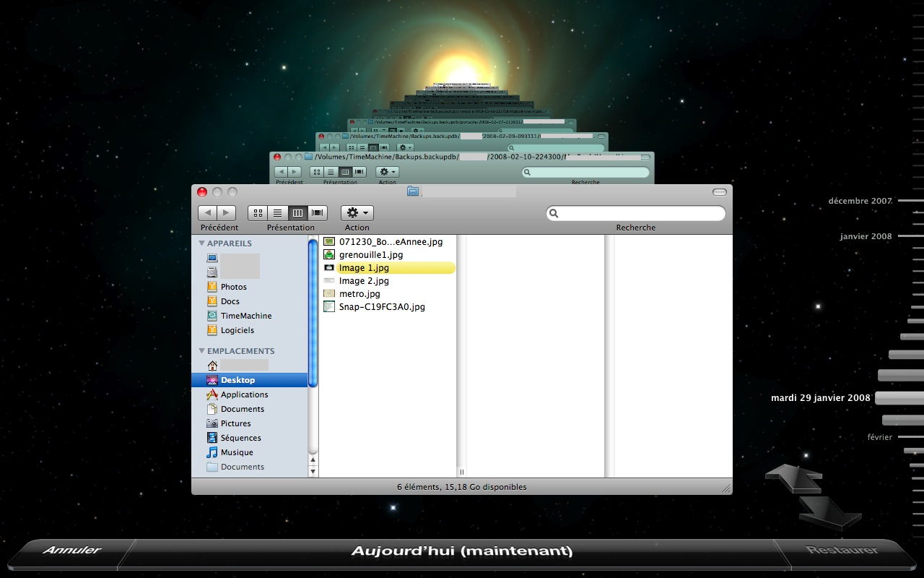The image size is (924, 578).
Task: Click the Aujourd'hui (maintenant) label
Action: [462, 551]
